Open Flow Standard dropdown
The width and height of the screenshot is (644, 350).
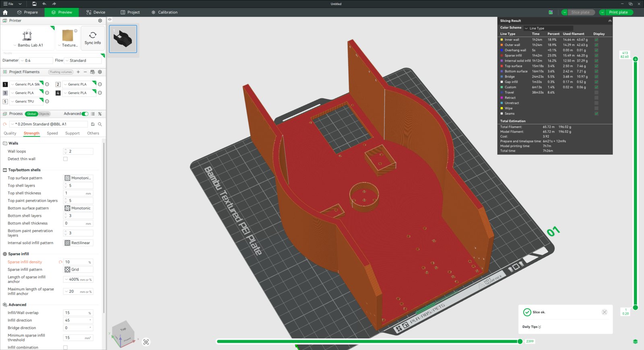83,61
